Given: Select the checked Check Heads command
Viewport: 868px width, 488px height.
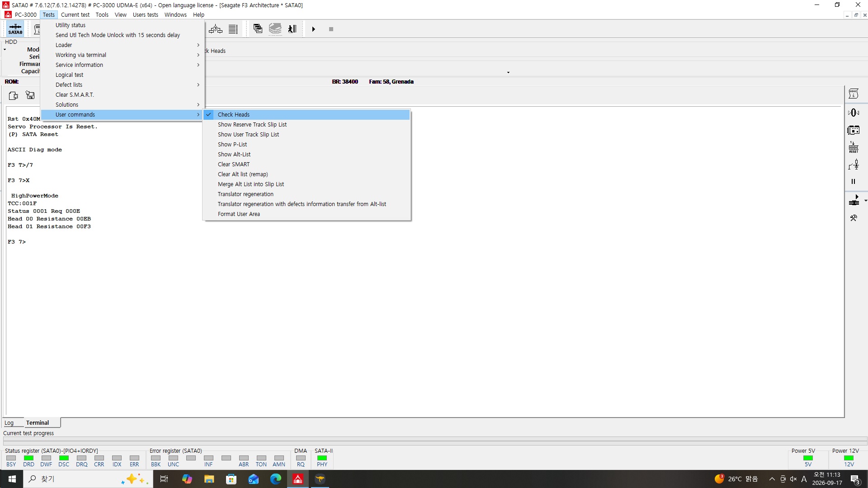Looking at the screenshot, I should pos(307,115).
